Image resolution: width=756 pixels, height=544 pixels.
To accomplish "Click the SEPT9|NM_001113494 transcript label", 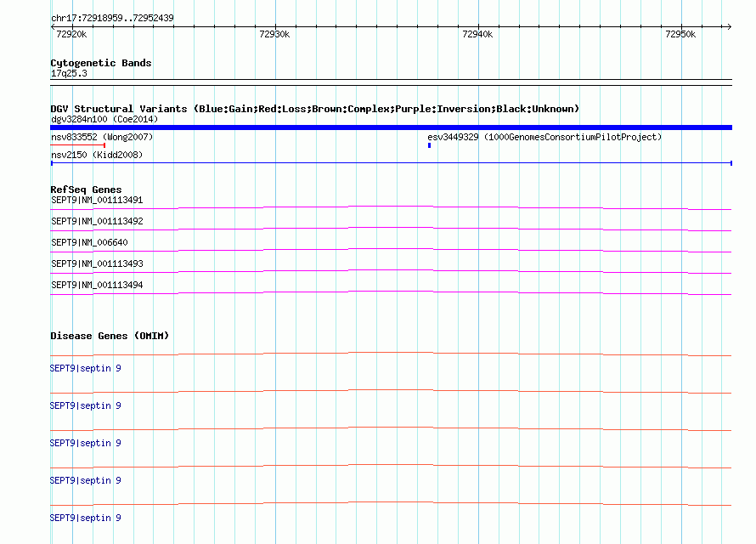I will pyautogui.click(x=97, y=285).
